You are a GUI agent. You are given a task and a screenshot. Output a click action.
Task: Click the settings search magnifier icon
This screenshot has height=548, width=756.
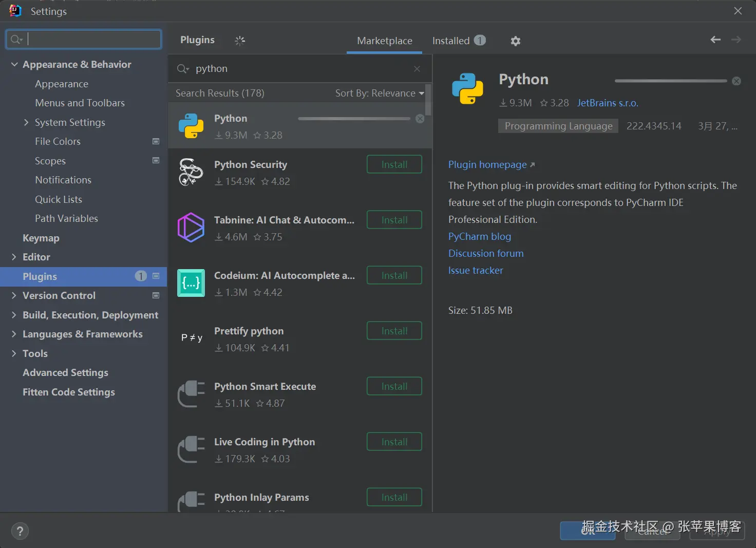coord(16,40)
